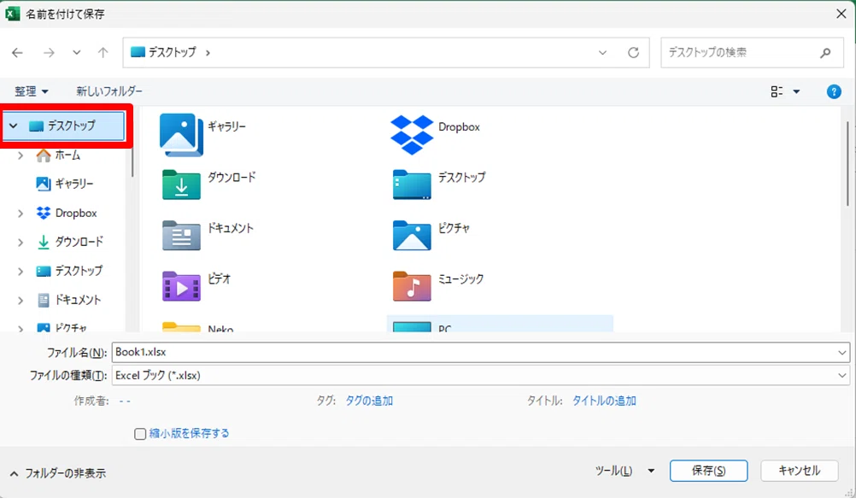Close the 名前を付けて保存 dialog
This screenshot has height=504, width=856.
point(841,14)
